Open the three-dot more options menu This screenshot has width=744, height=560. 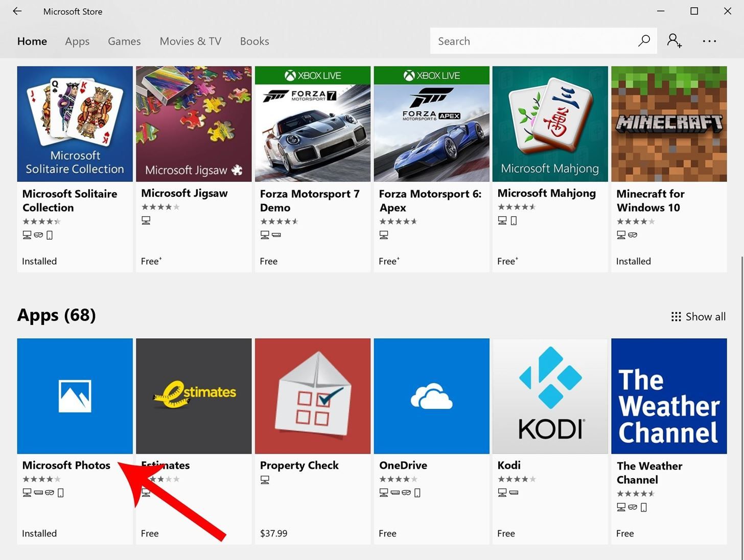click(x=709, y=41)
